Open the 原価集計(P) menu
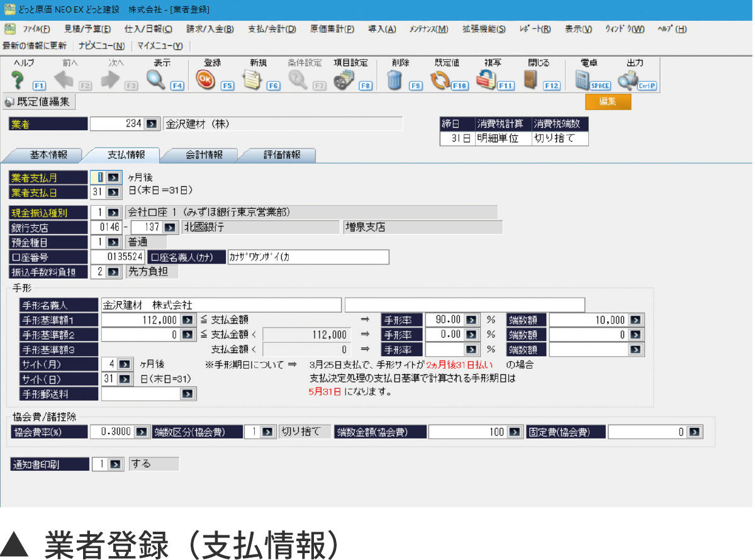755x560 pixels. click(332, 29)
